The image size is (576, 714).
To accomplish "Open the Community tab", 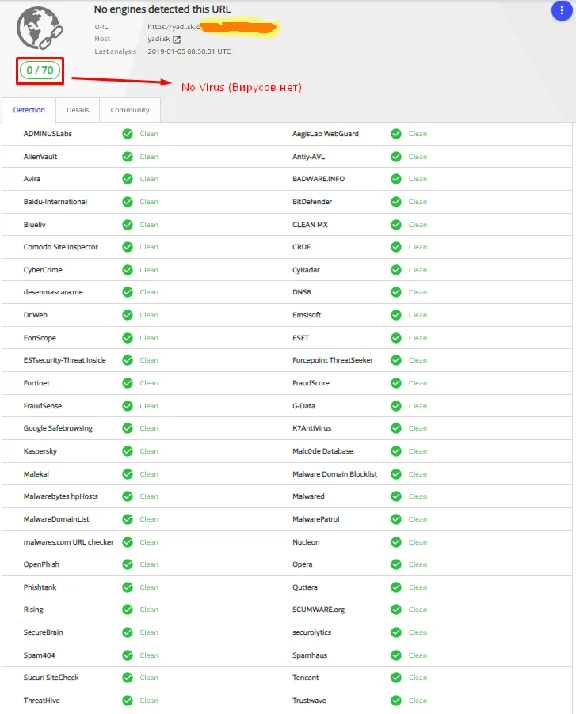I will [130, 110].
